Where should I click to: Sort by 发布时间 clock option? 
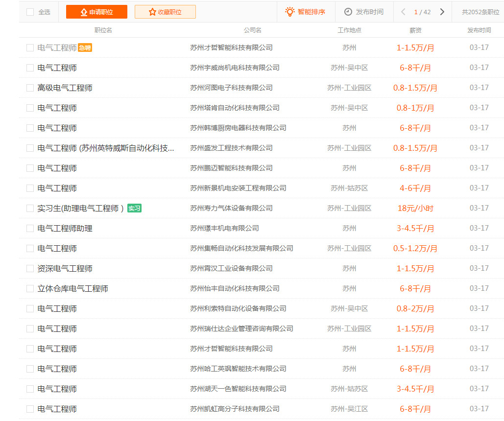point(363,12)
